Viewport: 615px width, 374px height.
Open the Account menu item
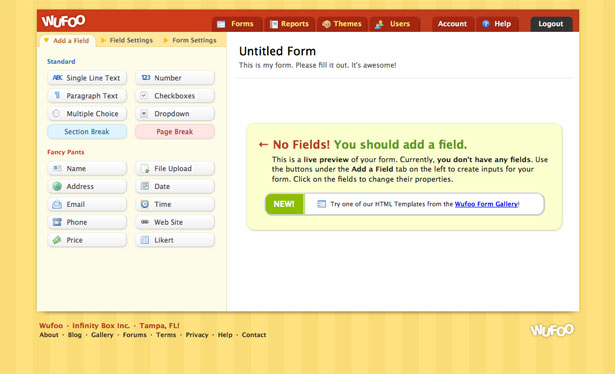453,24
